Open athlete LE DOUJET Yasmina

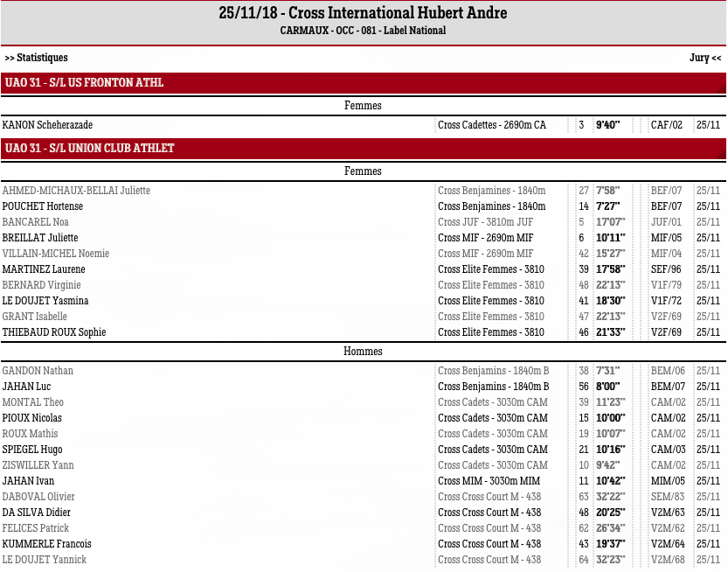45,301
